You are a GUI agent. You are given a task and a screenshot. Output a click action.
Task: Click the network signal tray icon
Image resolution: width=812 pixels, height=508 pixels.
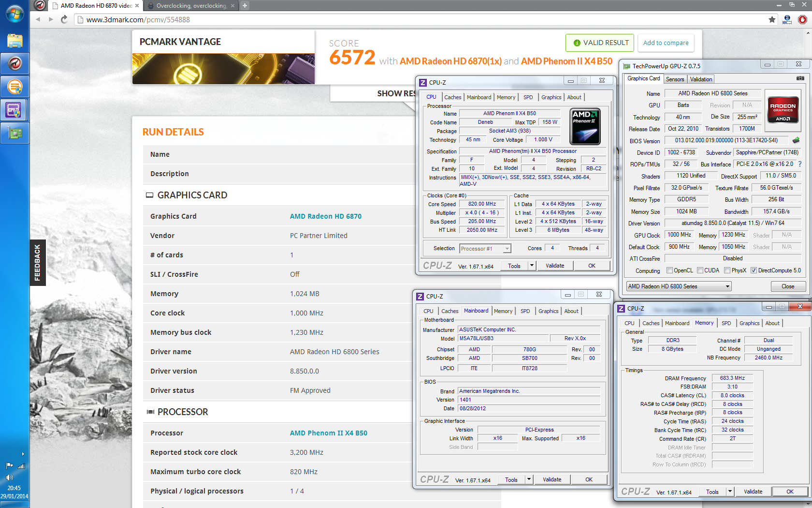pyautogui.click(x=21, y=466)
